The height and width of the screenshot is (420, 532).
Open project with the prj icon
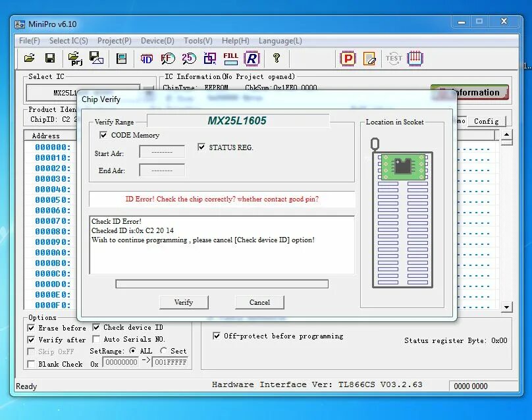pos(75,59)
